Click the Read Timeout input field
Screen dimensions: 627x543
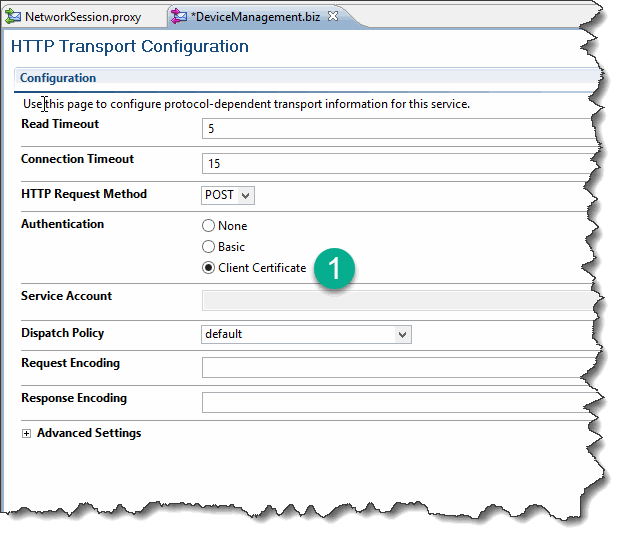pos(398,128)
